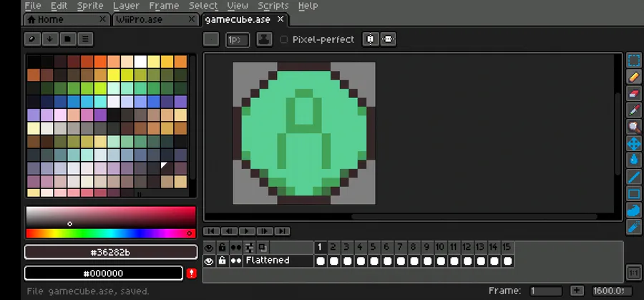Click the red color warning icon
This screenshot has height=300, width=644.
tap(191, 274)
